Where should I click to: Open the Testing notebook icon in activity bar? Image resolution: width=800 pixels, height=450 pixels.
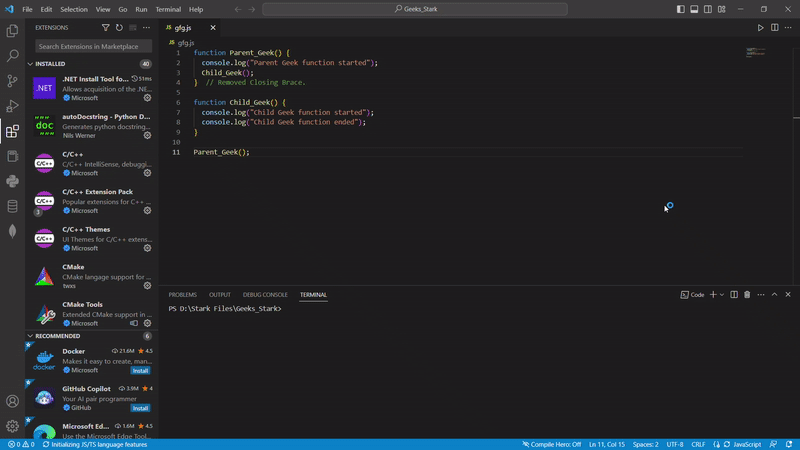[x=12, y=156]
